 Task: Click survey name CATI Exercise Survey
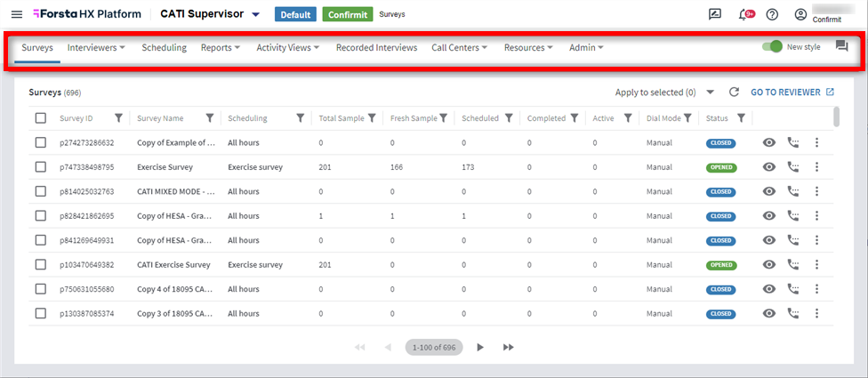point(173,264)
